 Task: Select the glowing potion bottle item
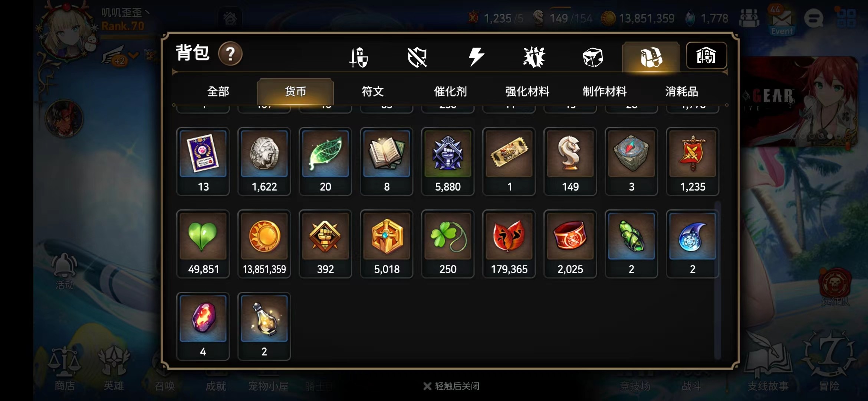tap(264, 326)
